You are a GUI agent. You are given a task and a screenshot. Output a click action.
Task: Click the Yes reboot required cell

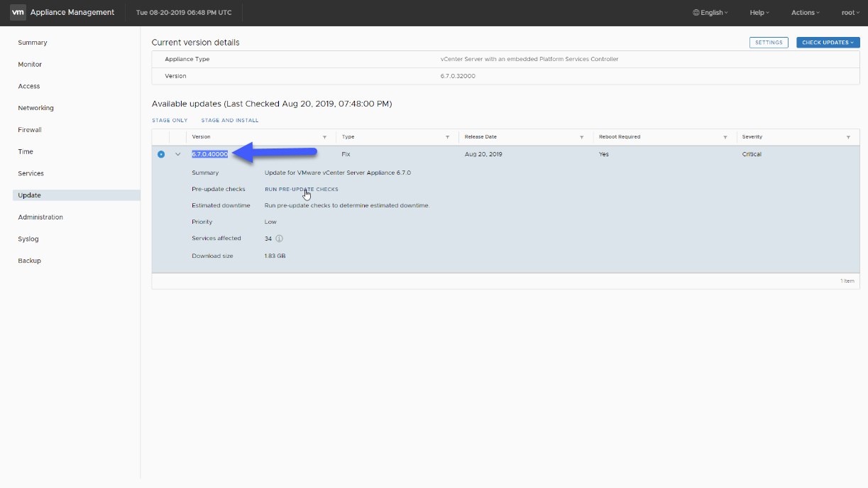pos(604,154)
